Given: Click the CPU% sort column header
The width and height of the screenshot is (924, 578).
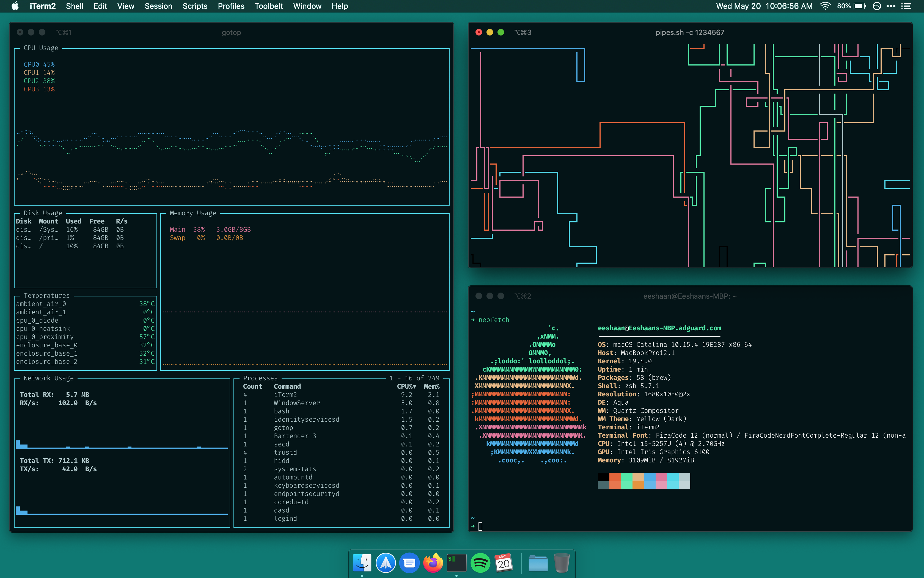Looking at the screenshot, I should 407,386.
